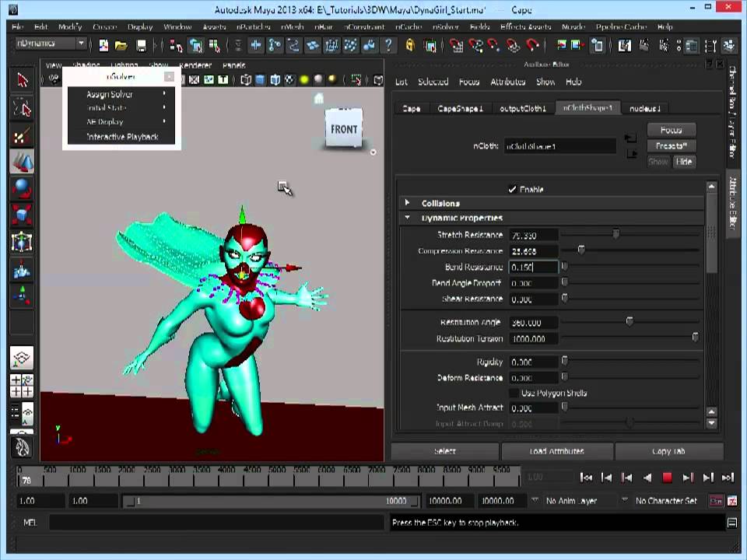Click the Snap to grids magnet icon

[x=456, y=46]
